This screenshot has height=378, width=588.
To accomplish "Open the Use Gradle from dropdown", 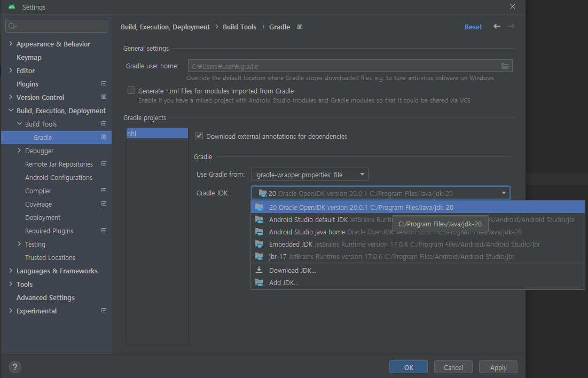I will coord(310,175).
